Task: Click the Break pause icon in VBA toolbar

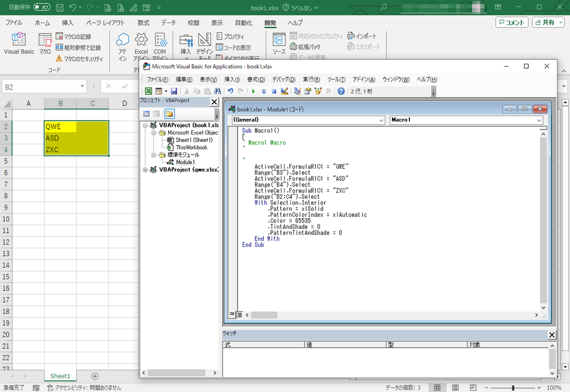Action: click(264, 91)
